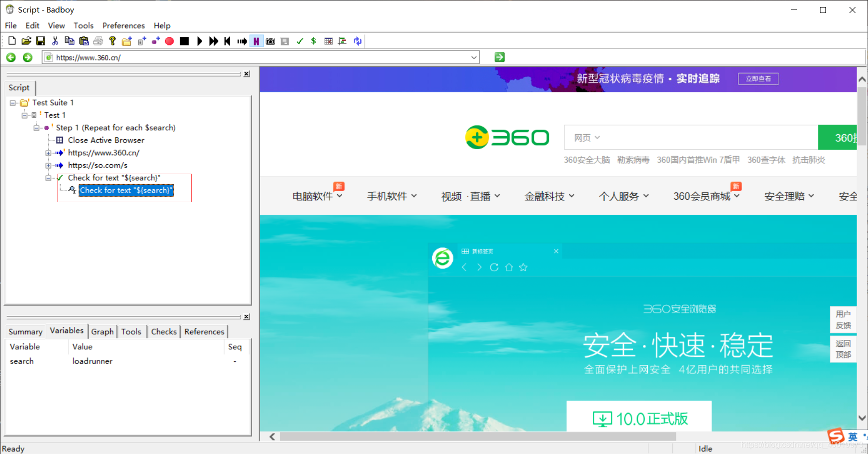The width and height of the screenshot is (868, 454).
Task: Add a new suite with the folder-plus icon
Action: (x=127, y=41)
